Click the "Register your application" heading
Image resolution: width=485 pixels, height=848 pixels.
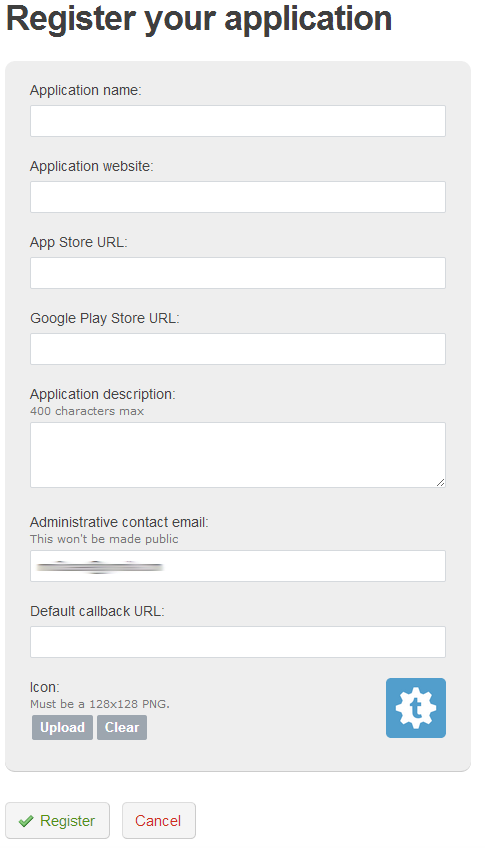click(x=199, y=20)
